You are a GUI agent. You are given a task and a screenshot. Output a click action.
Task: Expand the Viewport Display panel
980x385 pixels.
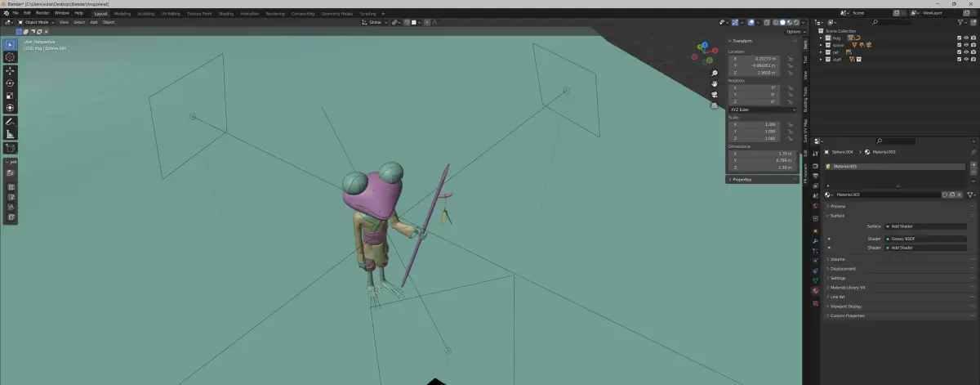click(846, 306)
